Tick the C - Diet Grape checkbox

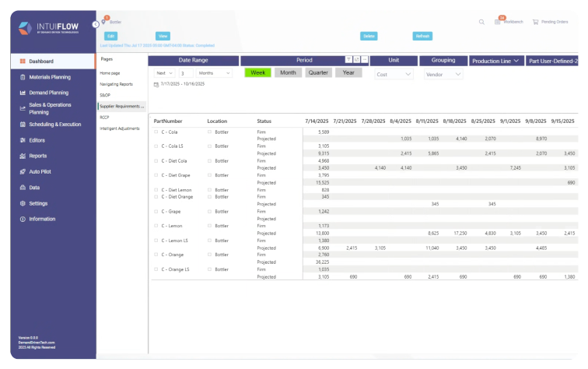156,176
